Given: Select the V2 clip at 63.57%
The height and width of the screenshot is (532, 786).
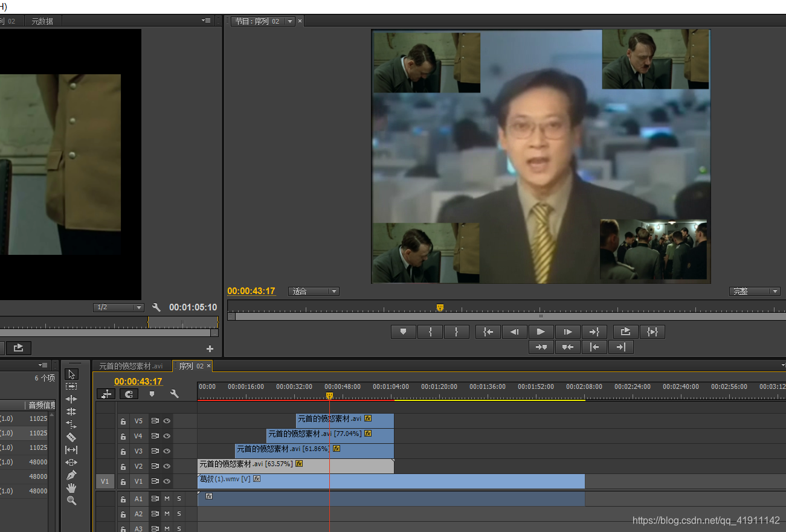Looking at the screenshot, I should [x=296, y=466].
